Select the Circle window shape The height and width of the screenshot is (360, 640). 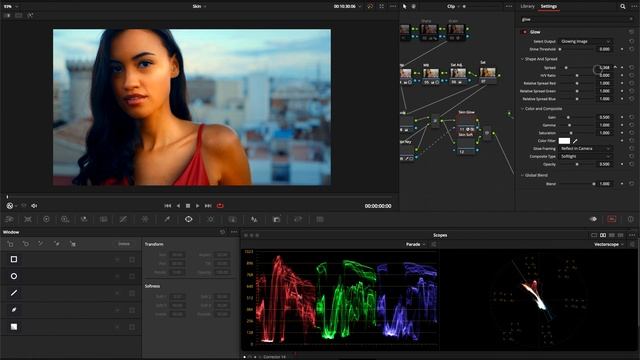click(14, 276)
